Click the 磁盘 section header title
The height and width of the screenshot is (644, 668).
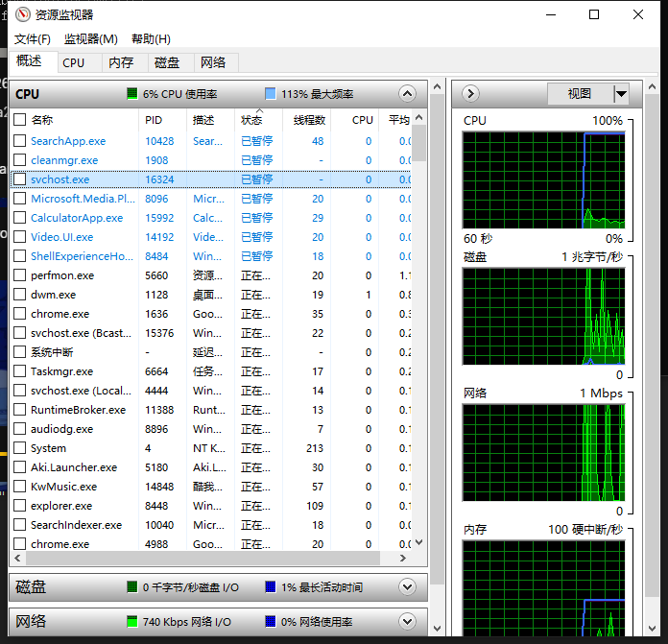click(x=31, y=587)
